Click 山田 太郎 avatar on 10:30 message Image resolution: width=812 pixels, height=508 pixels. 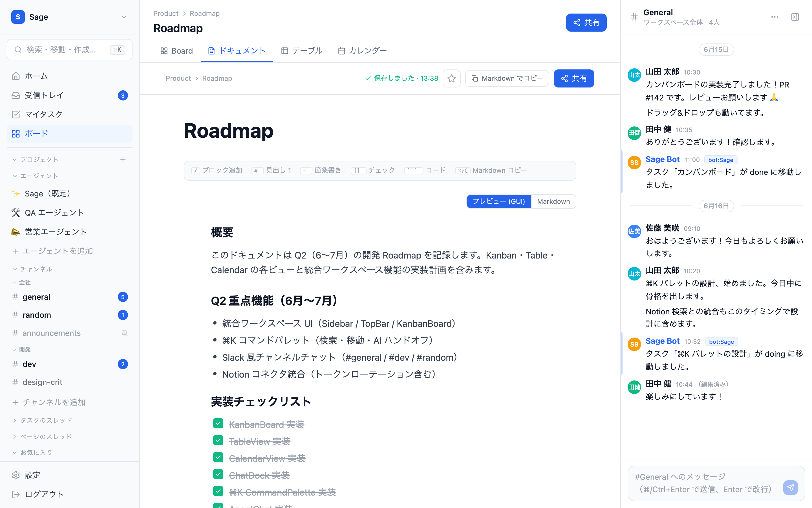[x=634, y=75]
